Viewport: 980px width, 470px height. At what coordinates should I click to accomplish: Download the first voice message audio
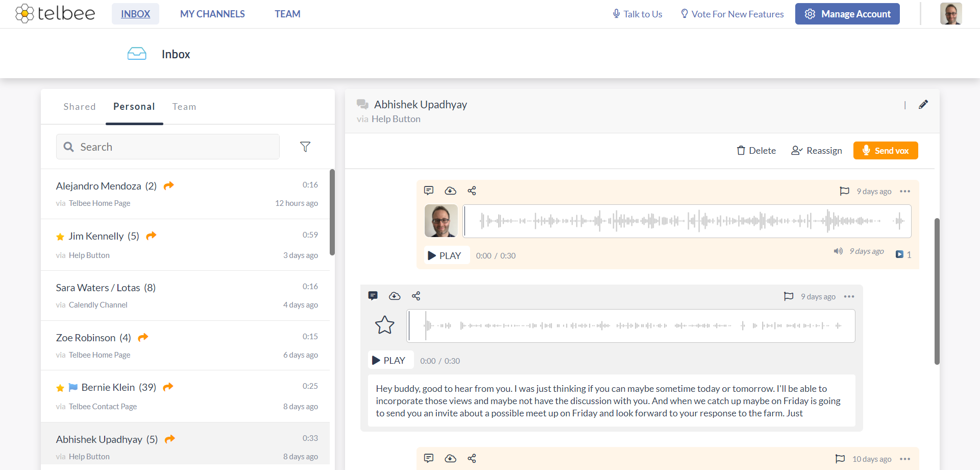450,190
